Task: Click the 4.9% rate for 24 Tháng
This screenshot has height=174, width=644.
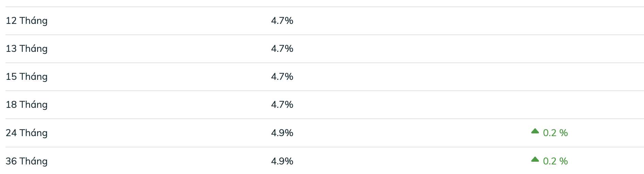Action: tap(282, 133)
